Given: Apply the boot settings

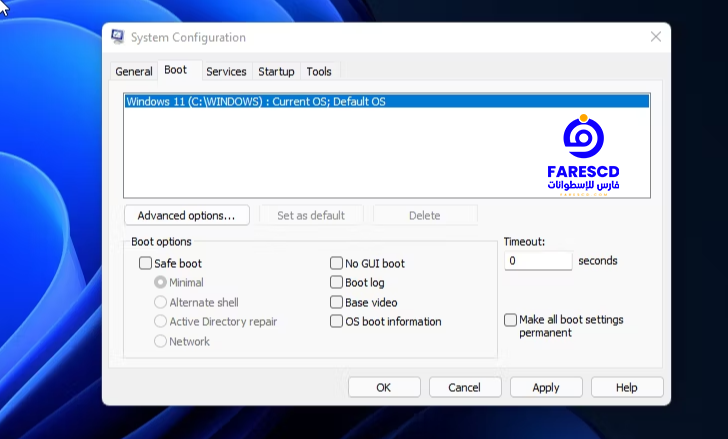Looking at the screenshot, I should pos(546,387).
